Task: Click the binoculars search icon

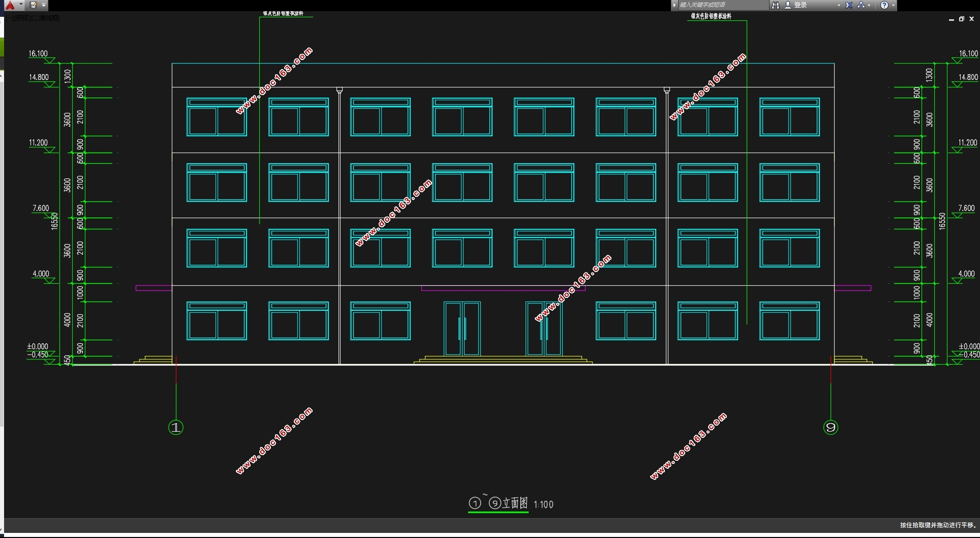Action: tap(776, 5)
